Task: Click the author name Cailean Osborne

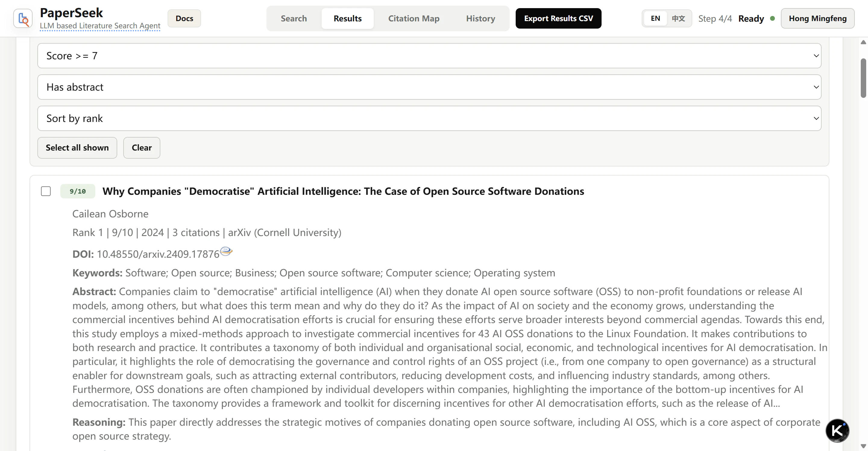Action: point(110,214)
